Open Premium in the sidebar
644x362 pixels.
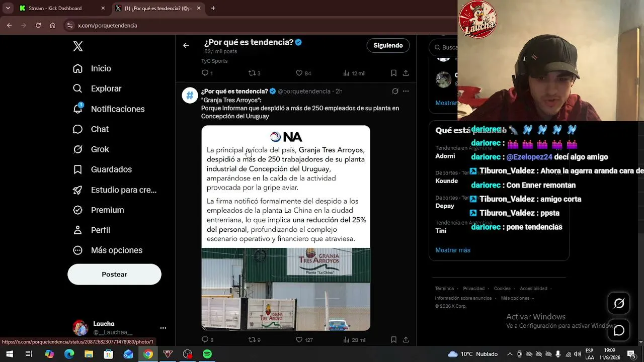click(99, 210)
